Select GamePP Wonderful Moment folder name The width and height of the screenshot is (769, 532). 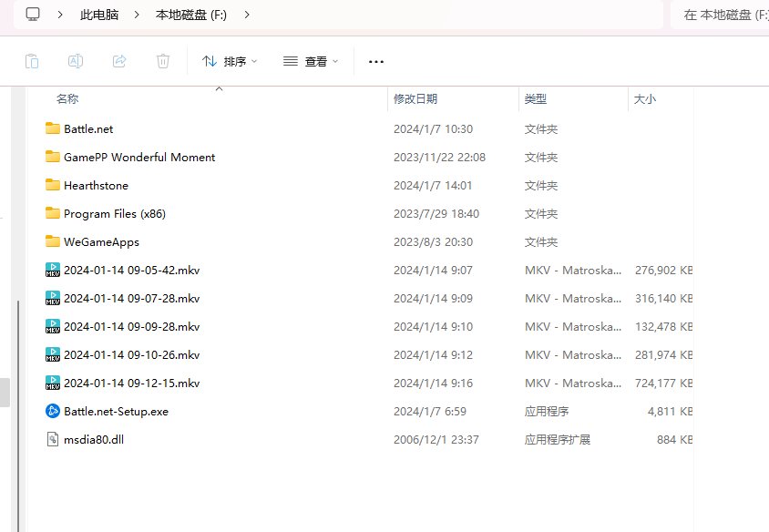139,158
